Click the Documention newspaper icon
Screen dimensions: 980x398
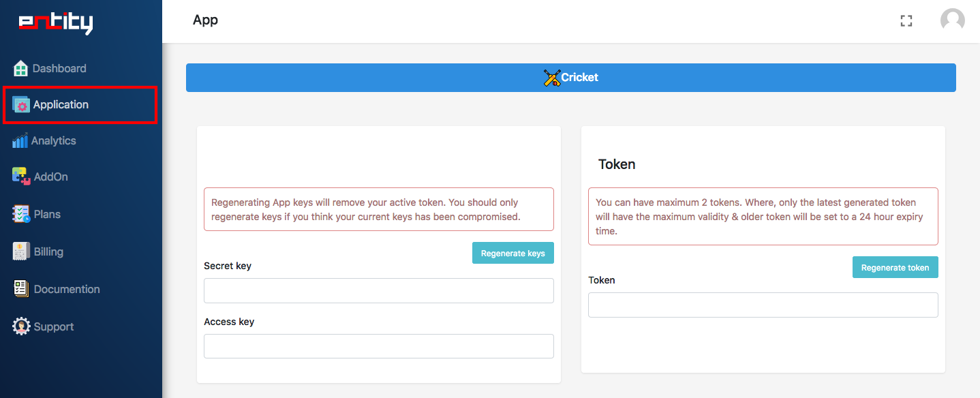coord(21,289)
